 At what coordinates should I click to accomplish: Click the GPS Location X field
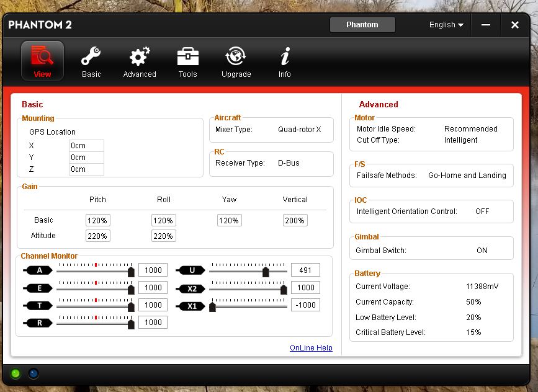(86, 145)
